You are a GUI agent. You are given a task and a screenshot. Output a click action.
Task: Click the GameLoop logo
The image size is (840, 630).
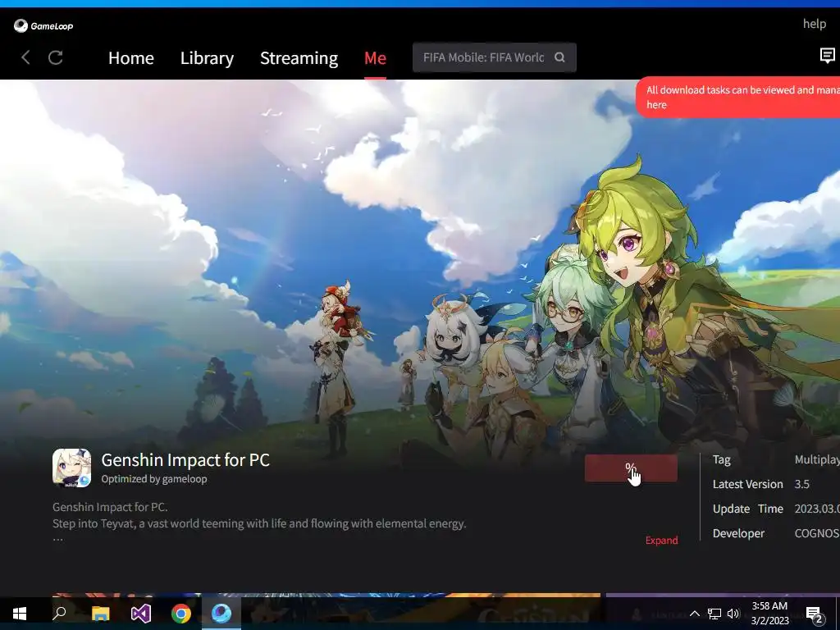43,25
